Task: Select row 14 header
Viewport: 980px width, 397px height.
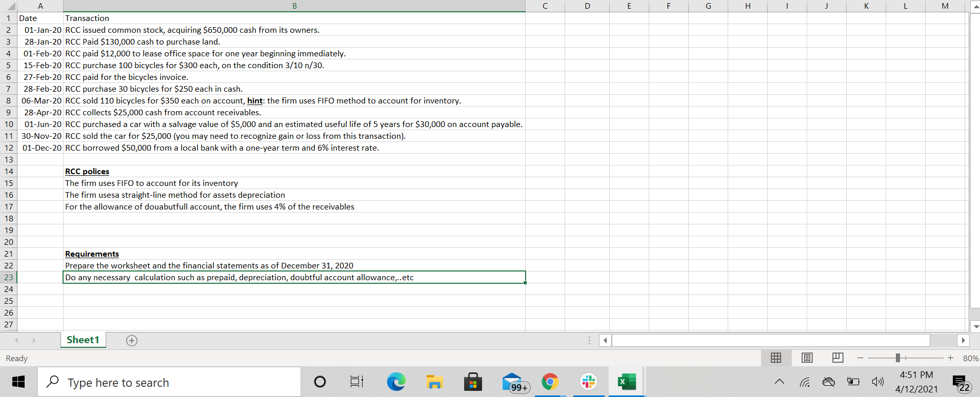Action: tap(8, 171)
